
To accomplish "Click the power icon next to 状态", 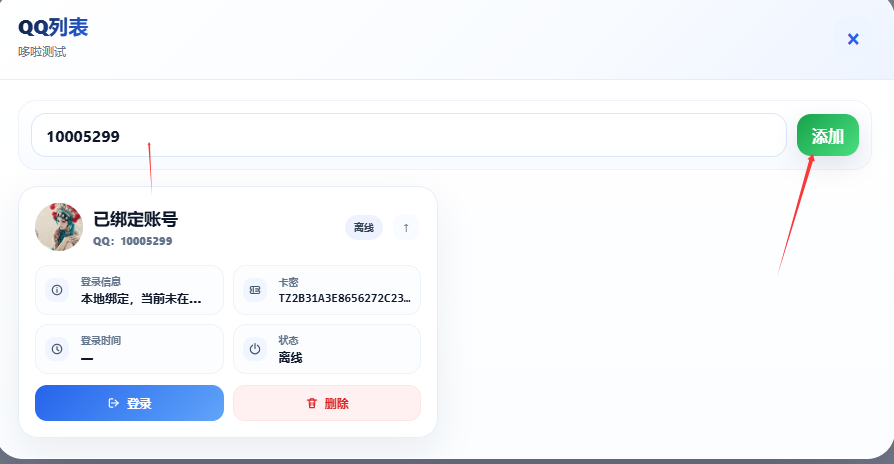I will point(255,349).
